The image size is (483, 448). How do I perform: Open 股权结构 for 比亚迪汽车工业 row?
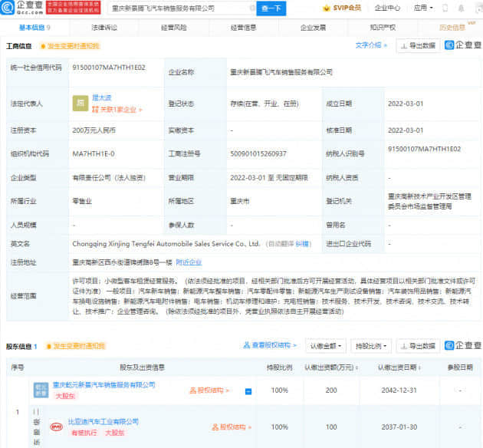point(232,427)
